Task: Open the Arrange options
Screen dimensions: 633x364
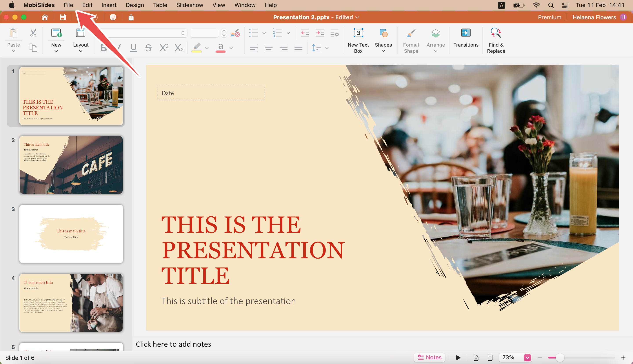Action: pyautogui.click(x=435, y=40)
